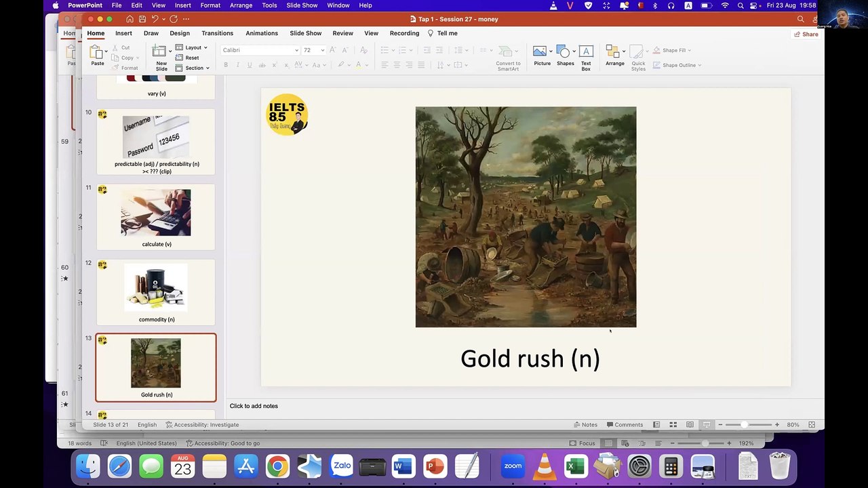The image size is (868, 488).
Task: Switch to the Design ribbon tab
Action: pyautogui.click(x=180, y=33)
